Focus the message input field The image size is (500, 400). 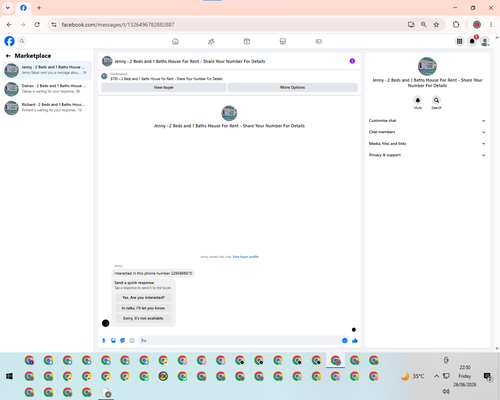point(240,340)
